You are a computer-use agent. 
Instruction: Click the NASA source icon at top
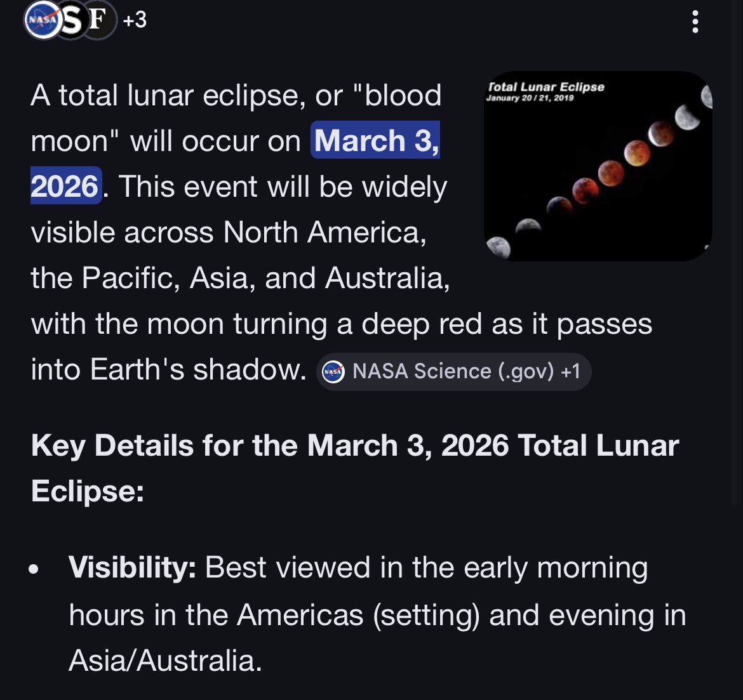coord(43,20)
